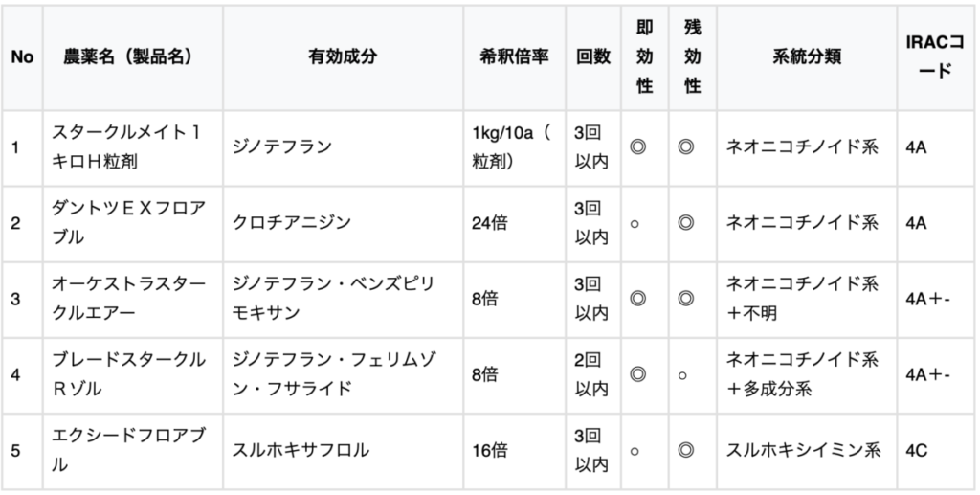980x495 pixels.
Task: Click the 系統分類 header cell
Action: [x=806, y=56]
